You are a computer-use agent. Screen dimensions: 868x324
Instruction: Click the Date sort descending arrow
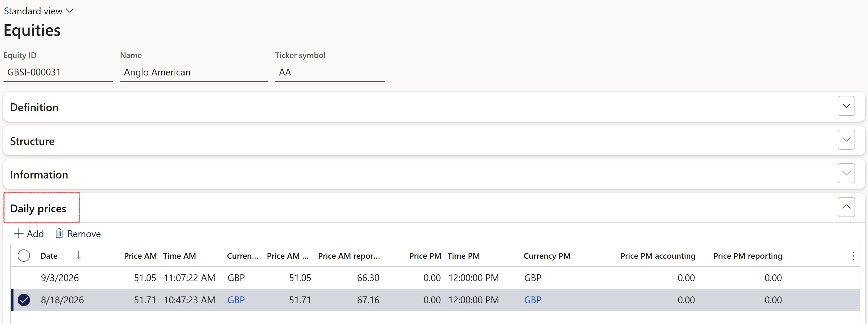pyautogui.click(x=79, y=255)
